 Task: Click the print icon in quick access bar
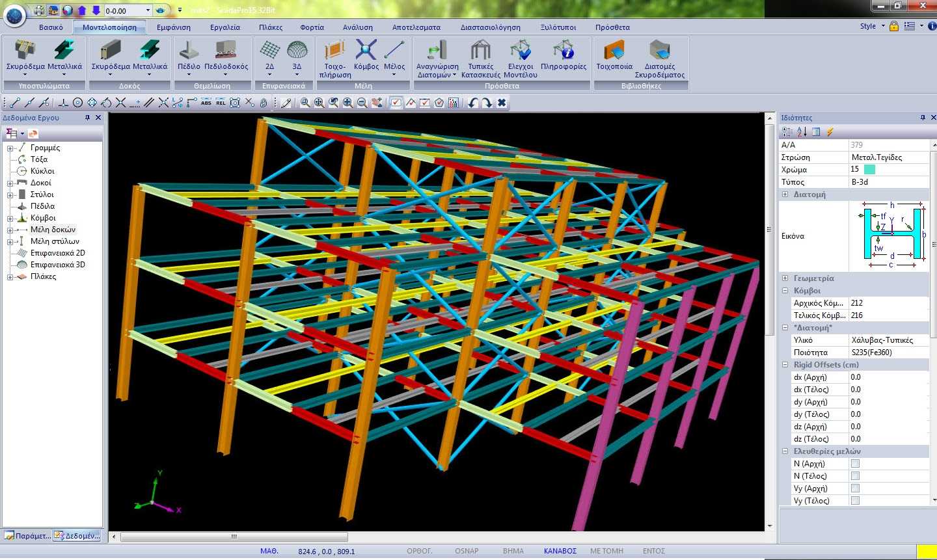click(40, 10)
